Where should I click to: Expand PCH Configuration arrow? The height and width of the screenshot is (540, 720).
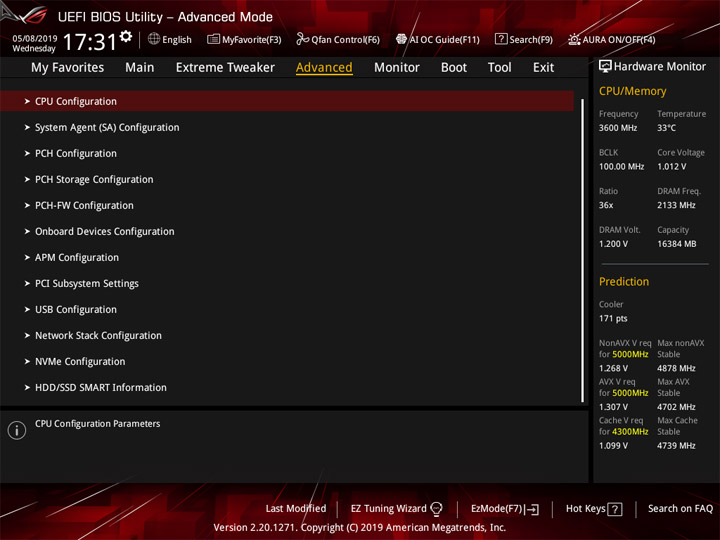27,153
